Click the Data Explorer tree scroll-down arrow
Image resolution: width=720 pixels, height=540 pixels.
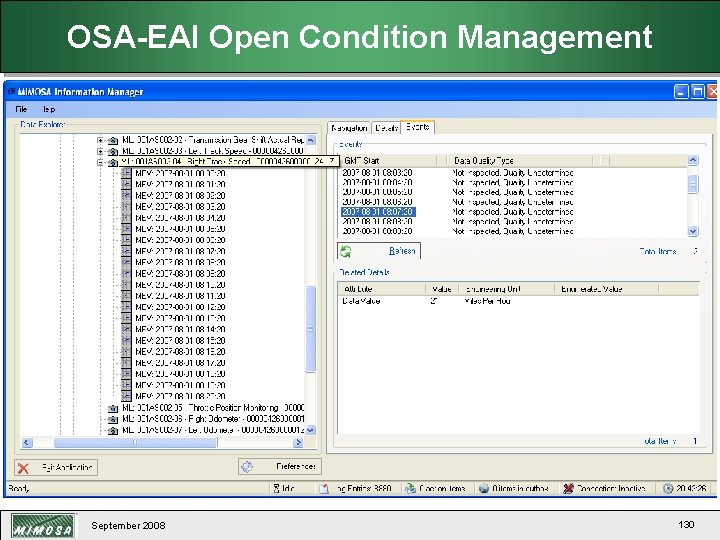point(311,430)
